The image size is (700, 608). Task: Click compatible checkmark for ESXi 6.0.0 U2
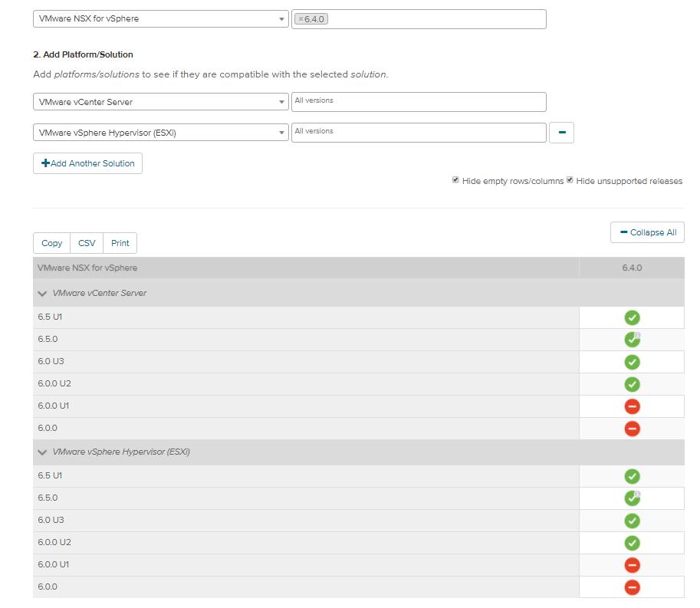tap(632, 544)
